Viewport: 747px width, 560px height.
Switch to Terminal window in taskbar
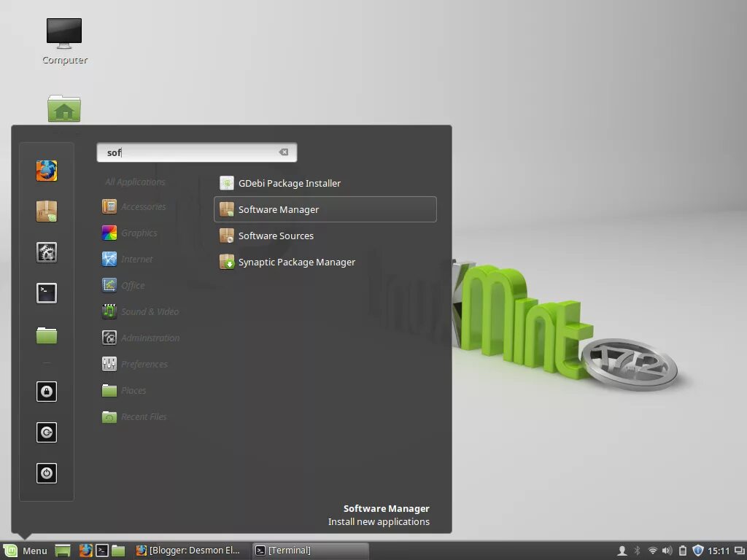click(x=310, y=551)
